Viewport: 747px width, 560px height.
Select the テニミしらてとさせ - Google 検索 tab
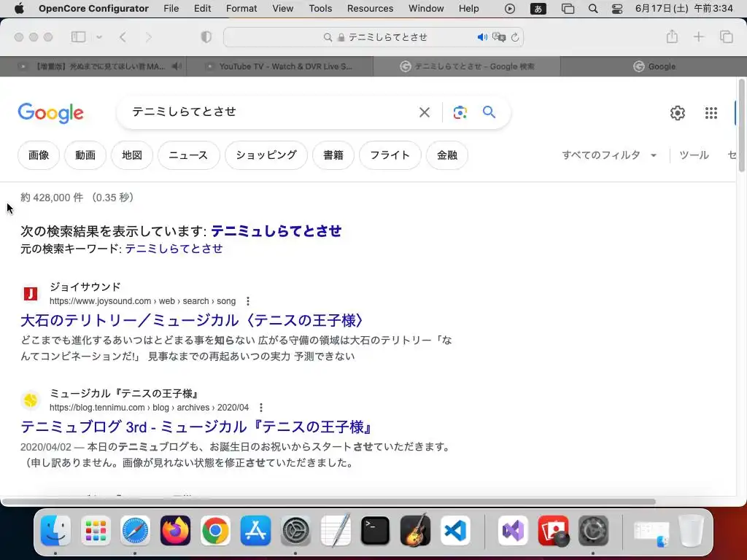(467, 66)
